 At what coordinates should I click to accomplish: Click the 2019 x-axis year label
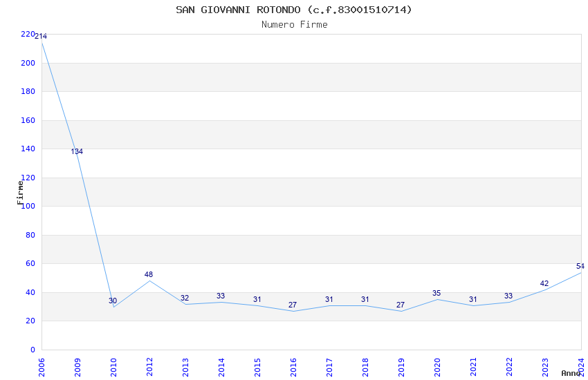[x=402, y=368]
